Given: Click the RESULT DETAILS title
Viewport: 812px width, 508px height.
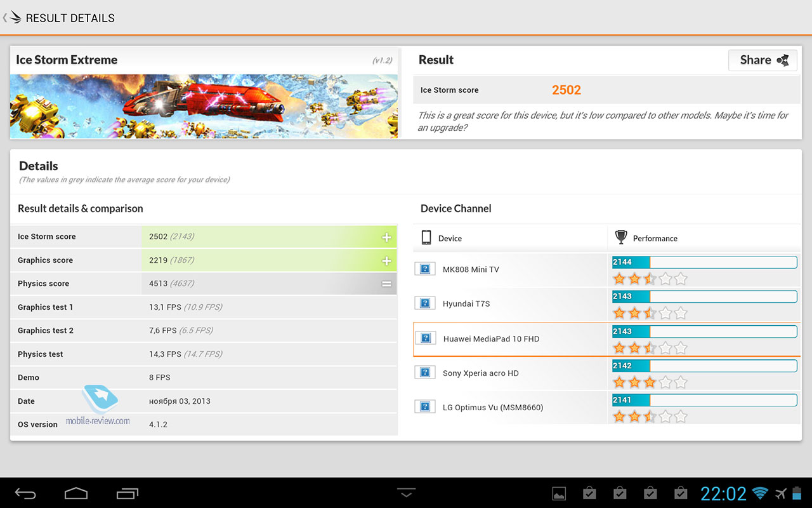Looking at the screenshot, I should point(70,18).
